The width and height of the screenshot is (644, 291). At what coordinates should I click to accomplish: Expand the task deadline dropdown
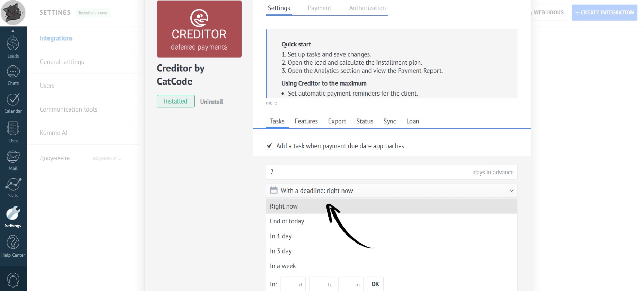tap(391, 191)
